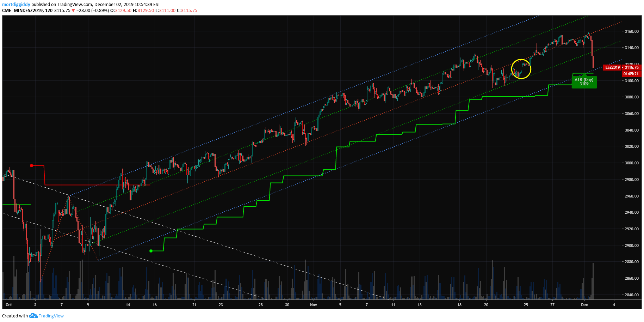Click the 20 date label on time axis
The height and width of the screenshot is (322, 644).
coord(486,305)
